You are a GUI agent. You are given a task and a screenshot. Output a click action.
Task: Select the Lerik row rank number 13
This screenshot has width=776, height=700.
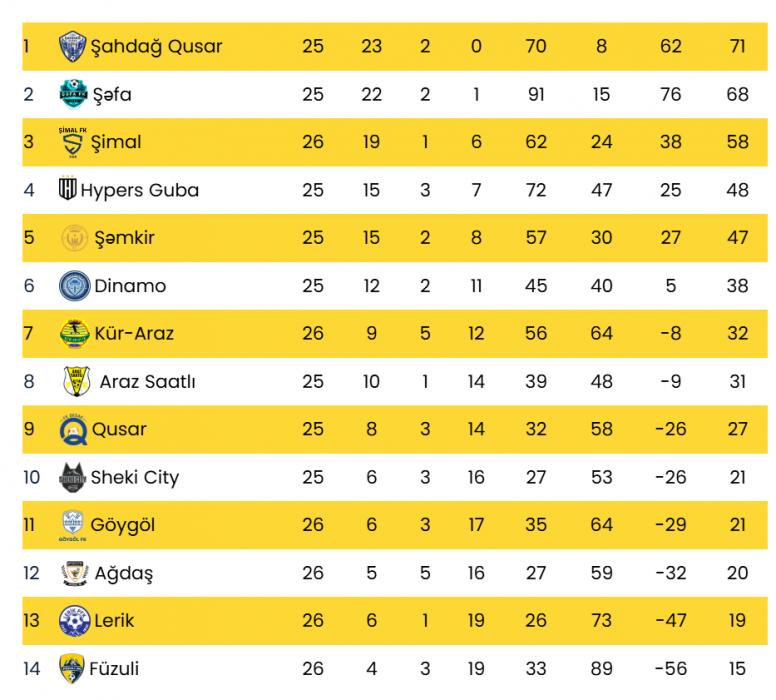point(31,620)
